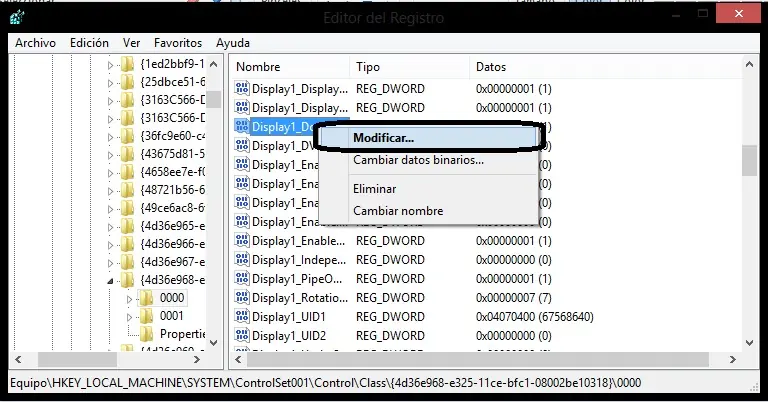Open the Ayuda menu
The image size is (768, 402).
click(x=233, y=43)
